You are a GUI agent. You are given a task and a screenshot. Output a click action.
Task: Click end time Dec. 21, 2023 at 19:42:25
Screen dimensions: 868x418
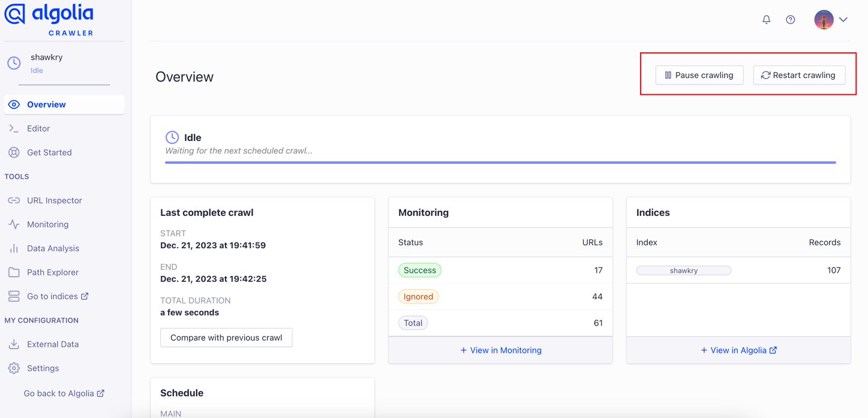(214, 279)
